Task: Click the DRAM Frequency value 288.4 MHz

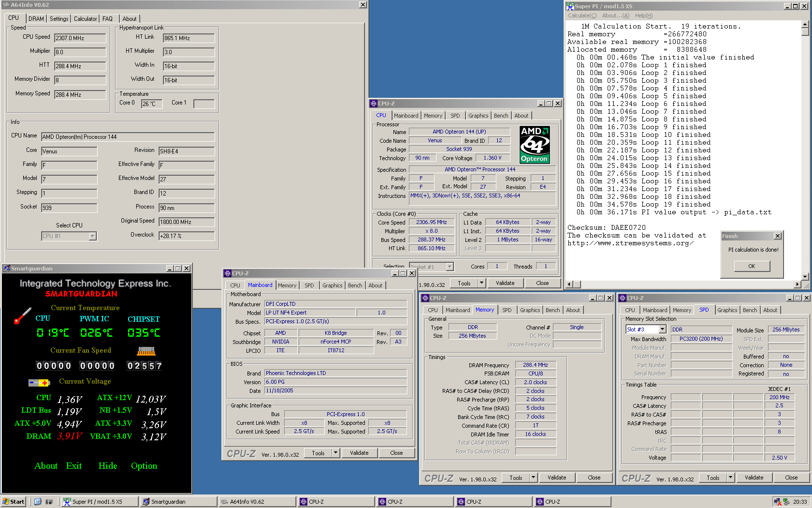Action: 536,365
